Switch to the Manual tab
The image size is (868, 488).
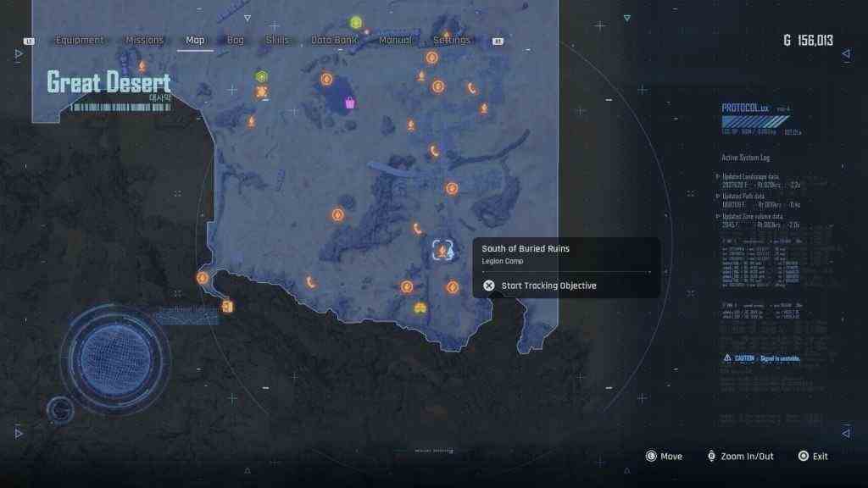pos(395,40)
